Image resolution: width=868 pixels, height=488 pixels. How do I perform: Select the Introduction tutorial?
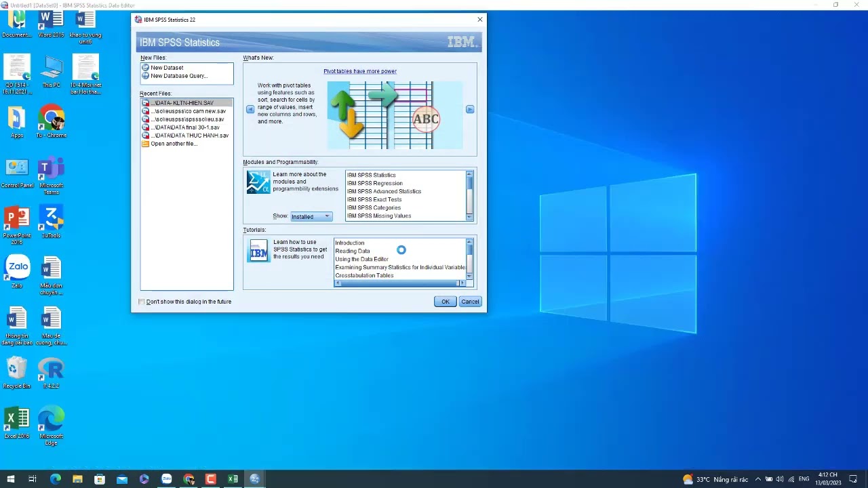tap(350, 243)
